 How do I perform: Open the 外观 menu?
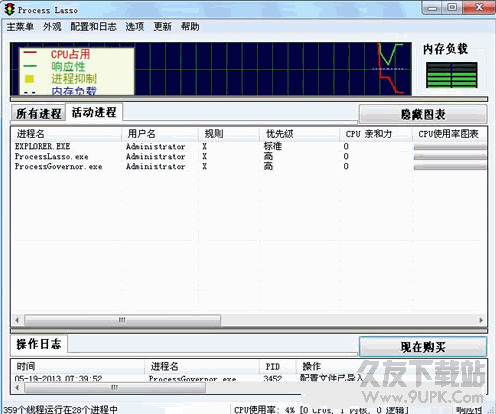click(x=52, y=27)
